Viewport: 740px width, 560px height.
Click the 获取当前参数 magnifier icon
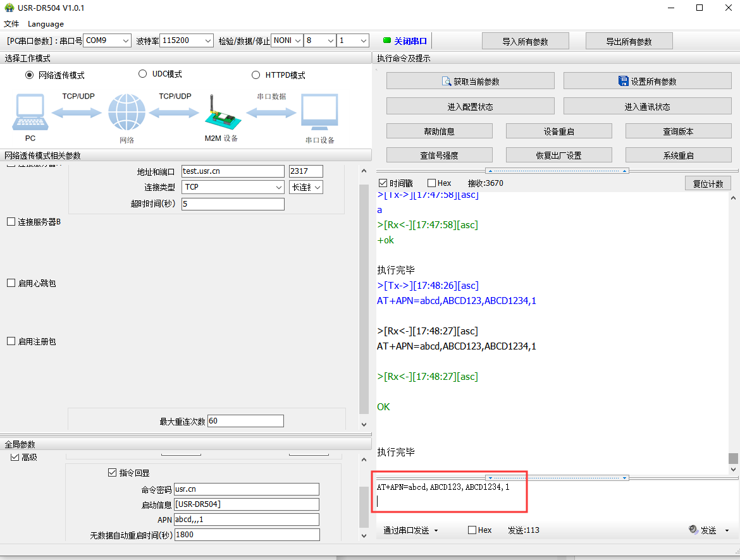coord(447,82)
